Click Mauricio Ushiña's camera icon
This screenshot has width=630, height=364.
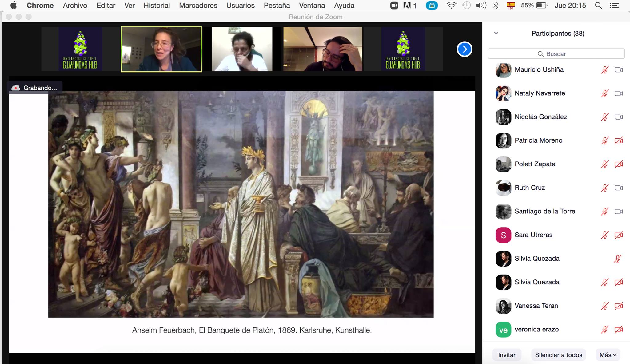click(x=619, y=70)
